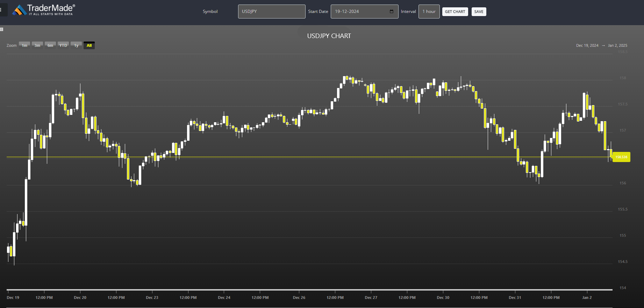644x308 pixels.
Task: Click the Dec 20 time axis label
Action: pyautogui.click(x=80, y=298)
